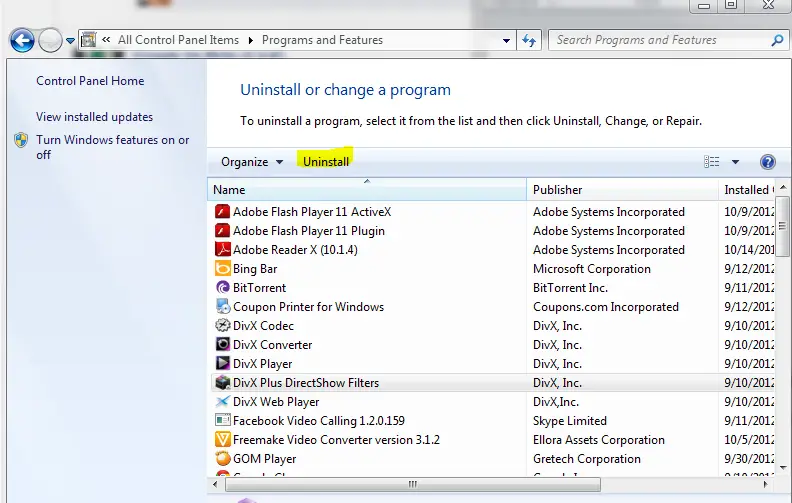Select Coupon Printer for Windows name
Screen dimensions: 792x503
(308, 307)
